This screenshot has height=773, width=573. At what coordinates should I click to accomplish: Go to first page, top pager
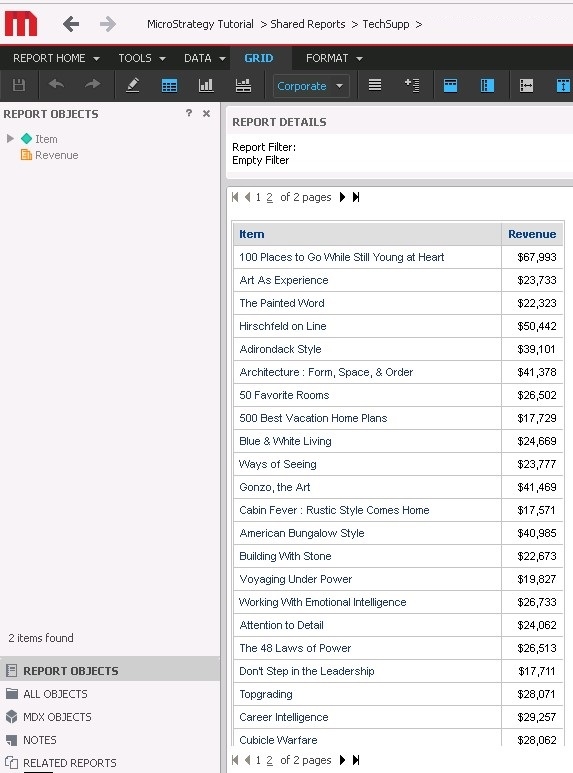(235, 197)
